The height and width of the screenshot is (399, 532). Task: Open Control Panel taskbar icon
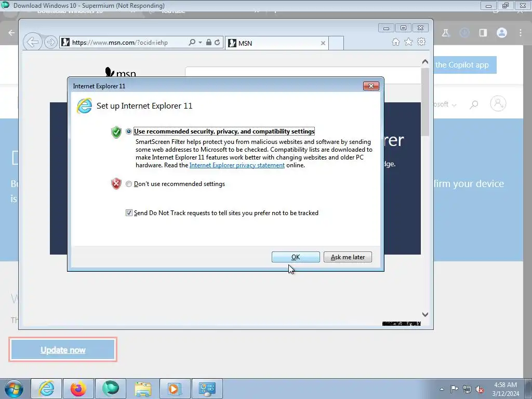pos(207,389)
